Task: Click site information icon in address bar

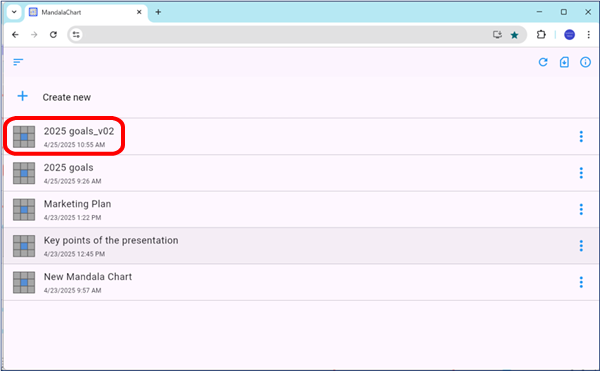Action: (76, 35)
